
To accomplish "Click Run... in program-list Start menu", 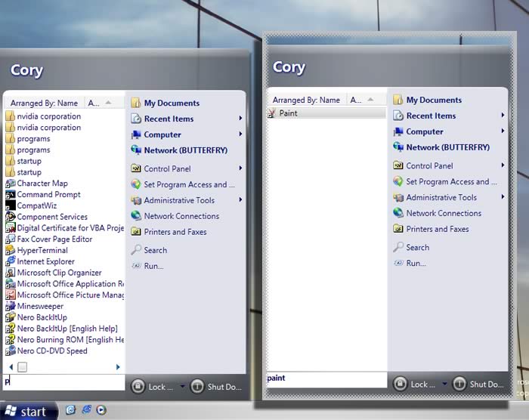I will 147,266.
